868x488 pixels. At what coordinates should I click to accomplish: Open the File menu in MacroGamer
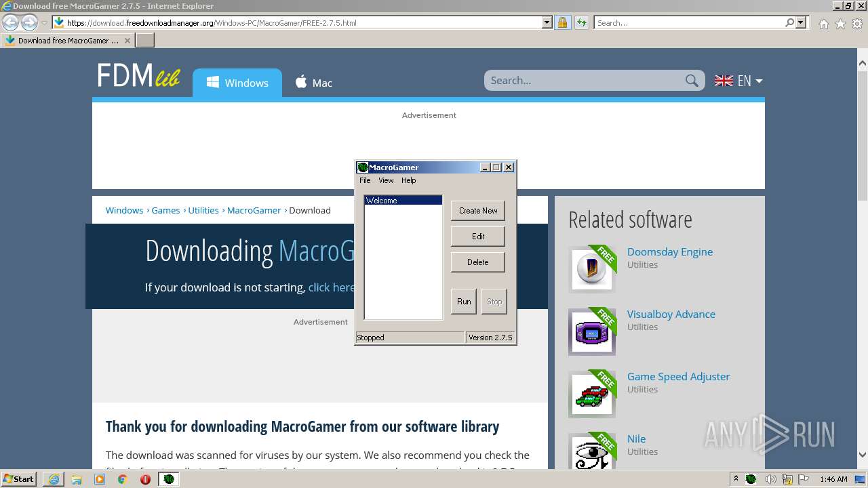[x=365, y=180]
